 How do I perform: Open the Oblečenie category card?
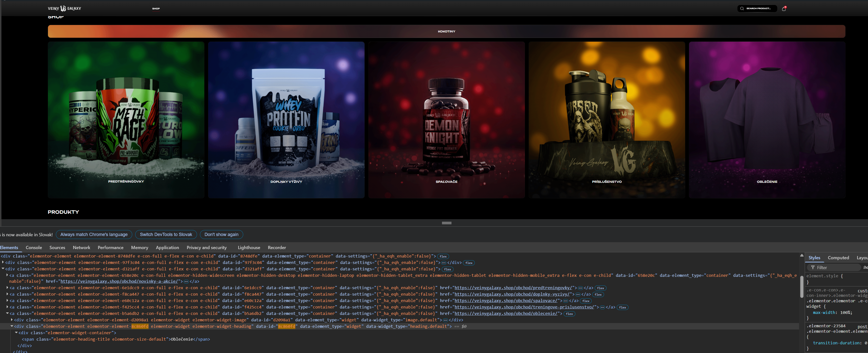(x=767, y=120)
